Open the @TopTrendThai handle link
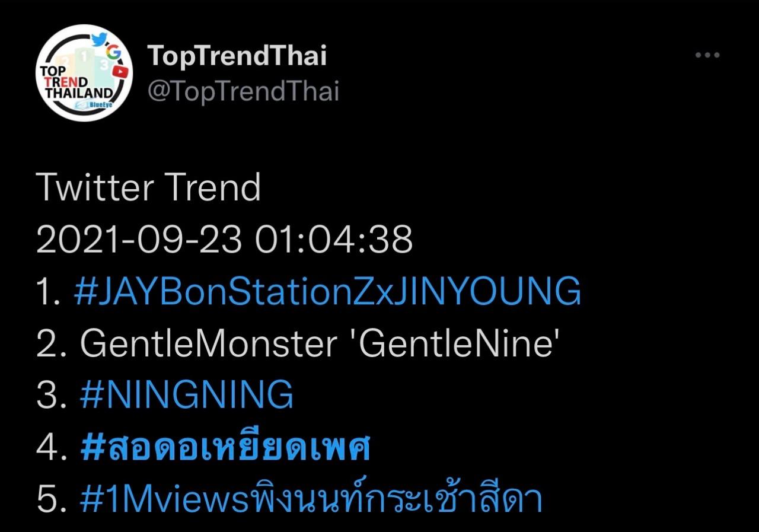This screenshot has width=759, height=532. (x=243, y=92)
